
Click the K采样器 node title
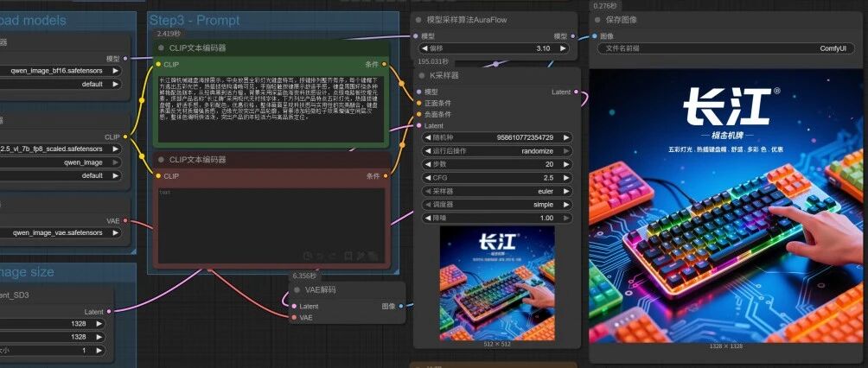(444, 75)
